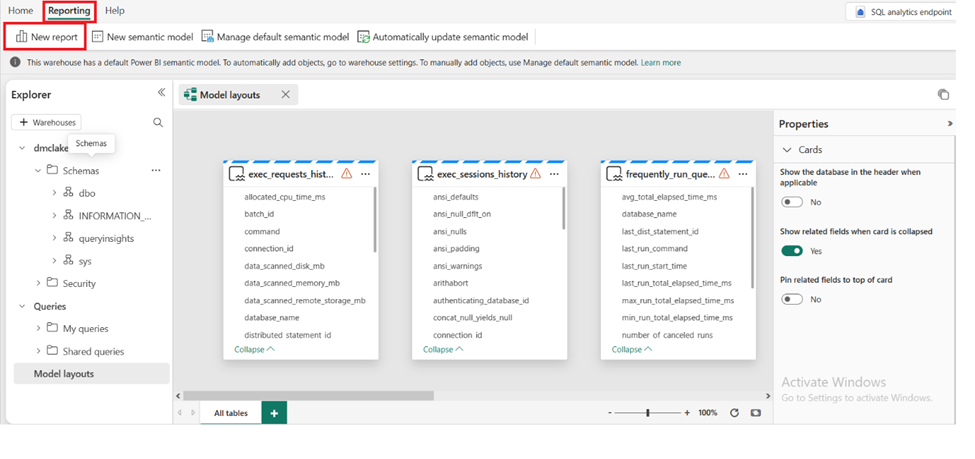This screenshot has width=975, height=459.
Task: Open exec_requests_history card ellipsis menu
Action: (365, 174)
